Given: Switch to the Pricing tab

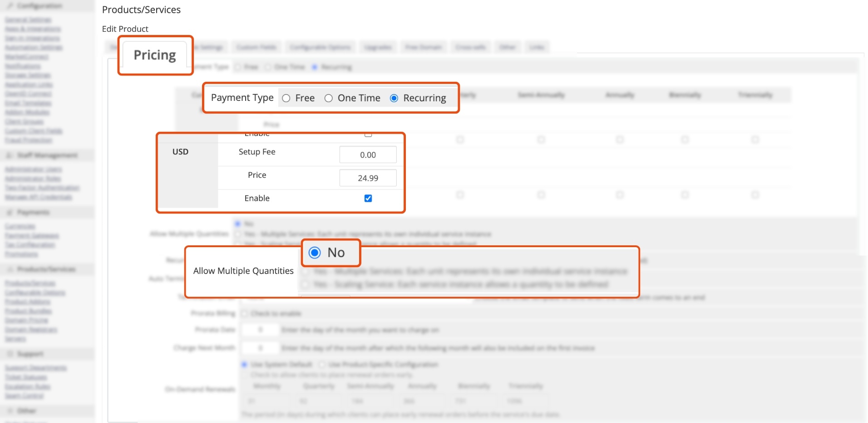Looking at the screenshot, I should (155, 55).
